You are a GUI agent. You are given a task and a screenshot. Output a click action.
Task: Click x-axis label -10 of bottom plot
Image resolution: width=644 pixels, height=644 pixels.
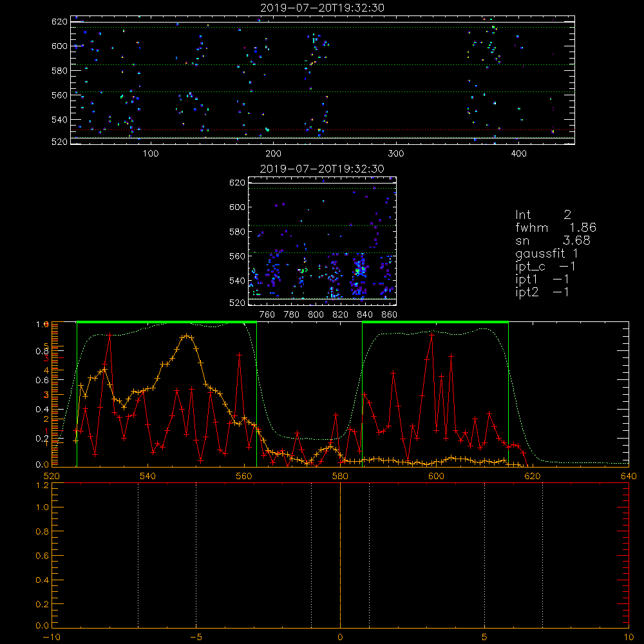coord(52,638)
